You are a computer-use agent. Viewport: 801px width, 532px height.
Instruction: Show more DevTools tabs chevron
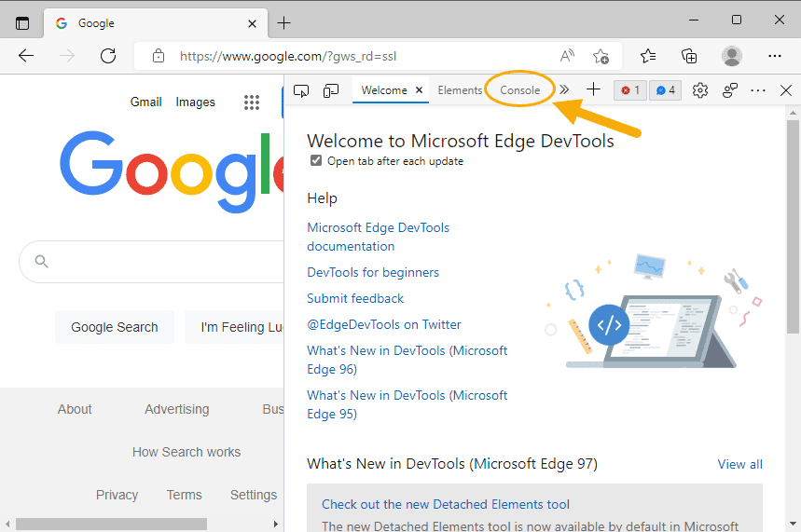(x=564, y=89)
